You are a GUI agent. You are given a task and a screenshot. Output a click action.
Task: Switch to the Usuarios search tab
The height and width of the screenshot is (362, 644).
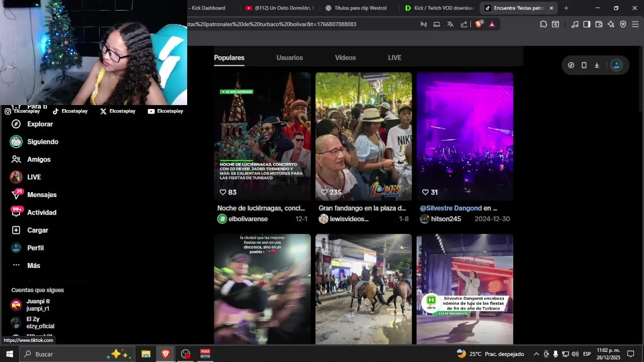289,58
